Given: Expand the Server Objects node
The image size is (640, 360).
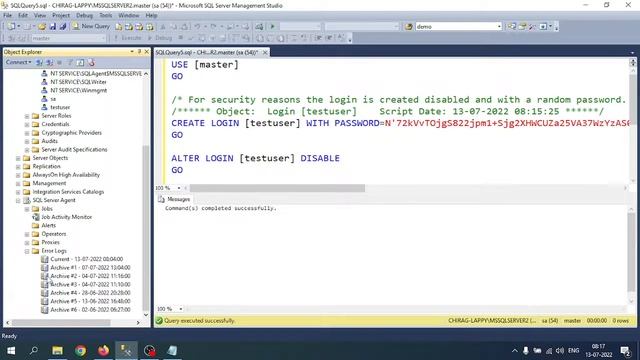Looking at the screenshot, I should coord(18,158).
